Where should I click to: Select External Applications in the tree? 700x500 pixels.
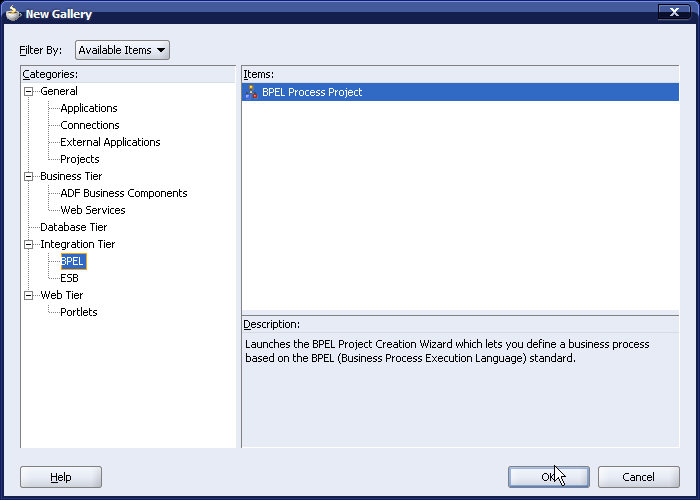110,142
